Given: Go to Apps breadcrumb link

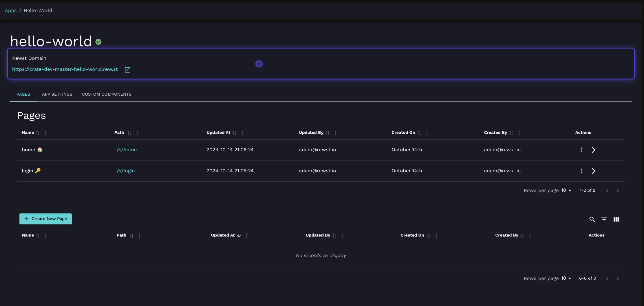Looking at the screenshot, I should pos(11,11).
